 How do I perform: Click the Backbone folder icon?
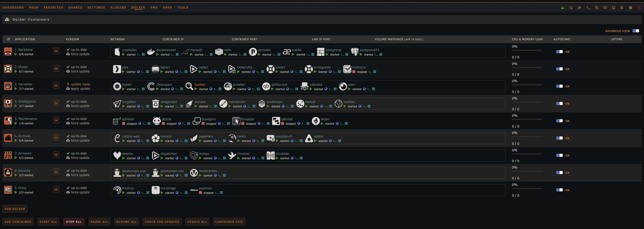[x=8, y=52]
